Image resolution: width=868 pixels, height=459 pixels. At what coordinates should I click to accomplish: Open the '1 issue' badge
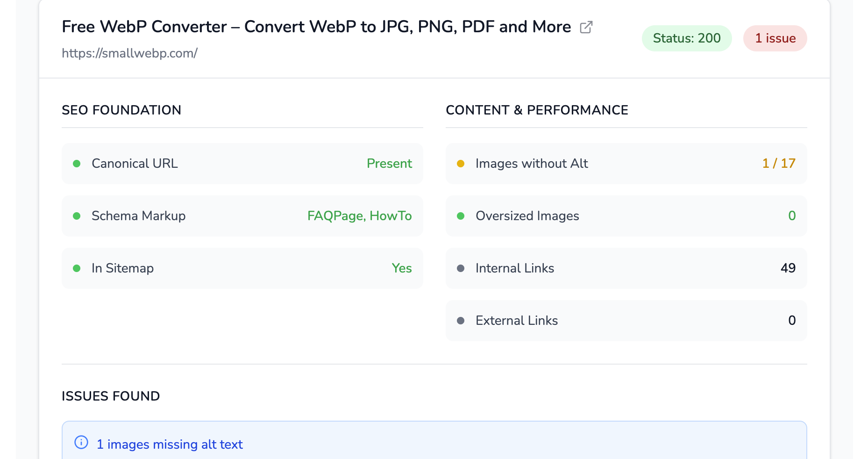[x=775, y=38]
